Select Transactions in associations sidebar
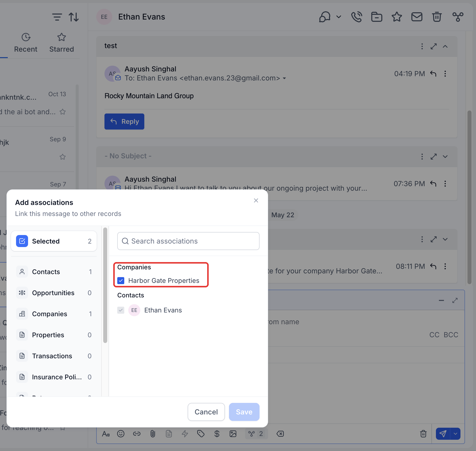The image size is (476, 451). click(54, 356)
